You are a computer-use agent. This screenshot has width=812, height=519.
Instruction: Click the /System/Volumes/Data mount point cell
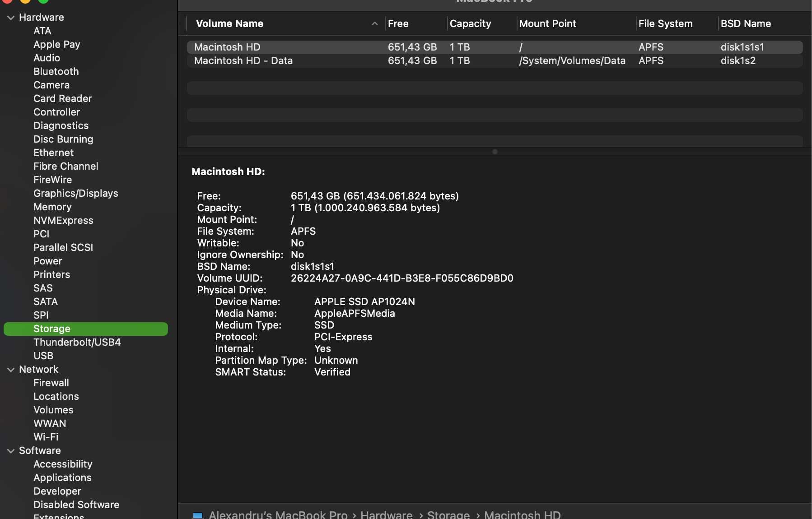[572, 60]
